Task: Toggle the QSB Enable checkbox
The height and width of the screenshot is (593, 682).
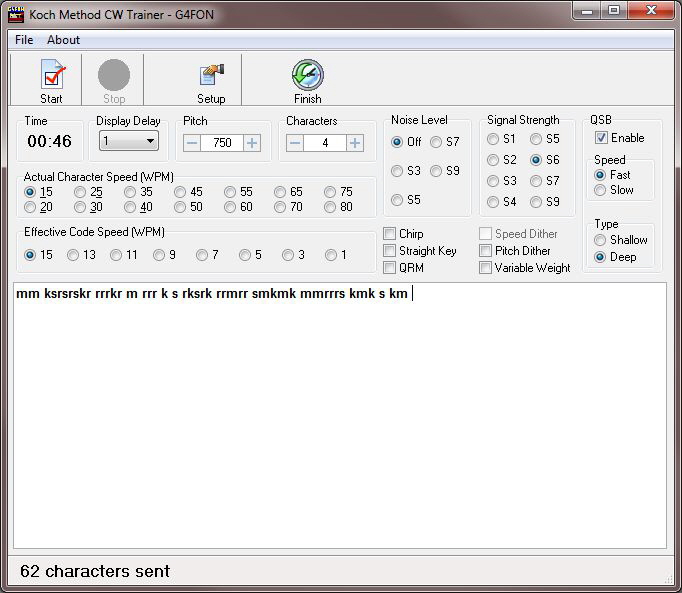Action: point(601,138)
